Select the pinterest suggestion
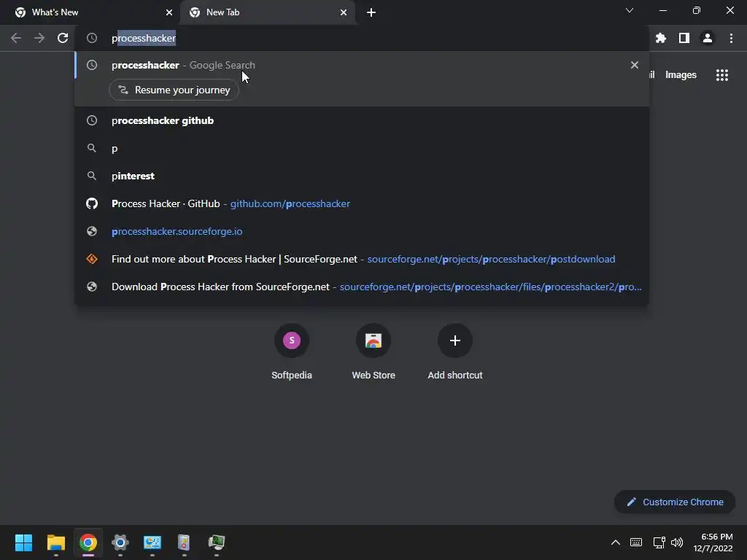This screenshot has width=747, height=560. pos(362,176)
